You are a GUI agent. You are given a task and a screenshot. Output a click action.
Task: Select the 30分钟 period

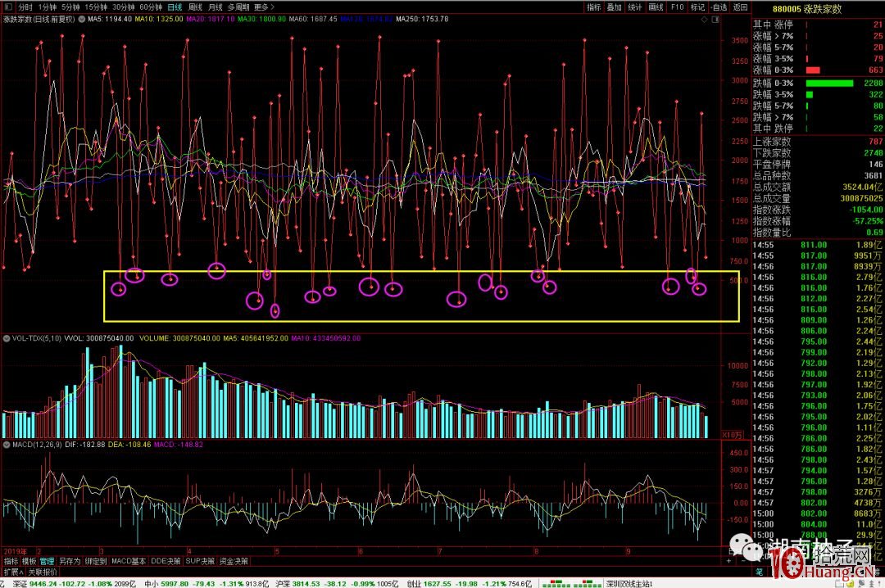tap(123, 7)
